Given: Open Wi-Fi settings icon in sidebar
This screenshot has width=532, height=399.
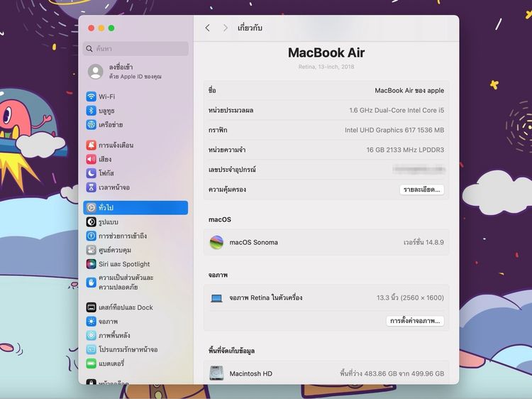Looking at the screenshot, I should [91, 97].
